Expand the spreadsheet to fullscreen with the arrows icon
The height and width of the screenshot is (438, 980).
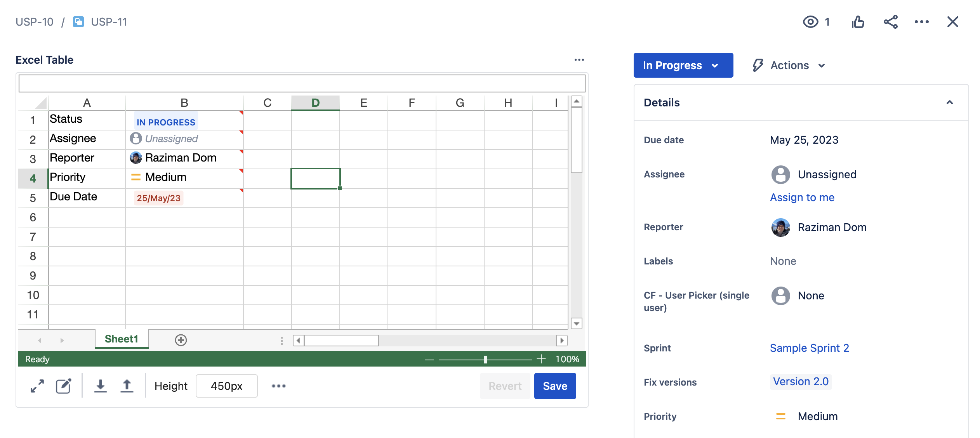pos(37,386)
